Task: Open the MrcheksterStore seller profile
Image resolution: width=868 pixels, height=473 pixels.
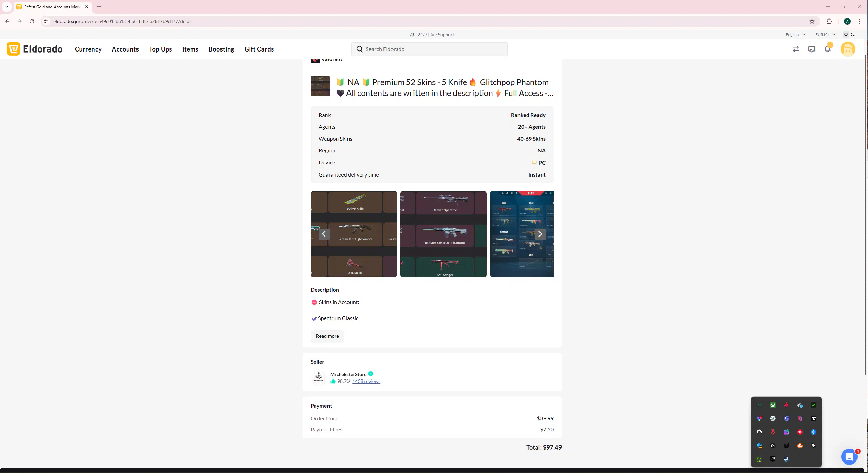Action: (x=348, y=374)
